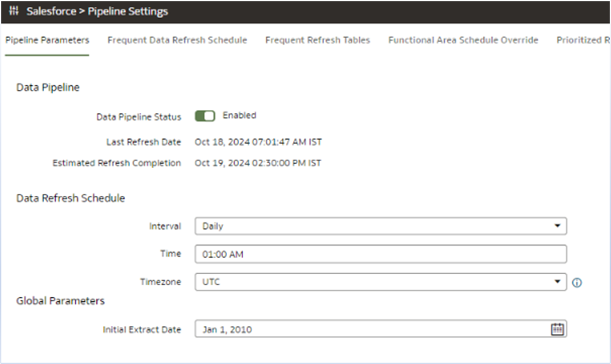Viewport: 611px width, 364px height.
Task: Click the pipeline settings sliders icon in header
Action: pos(14,11)
